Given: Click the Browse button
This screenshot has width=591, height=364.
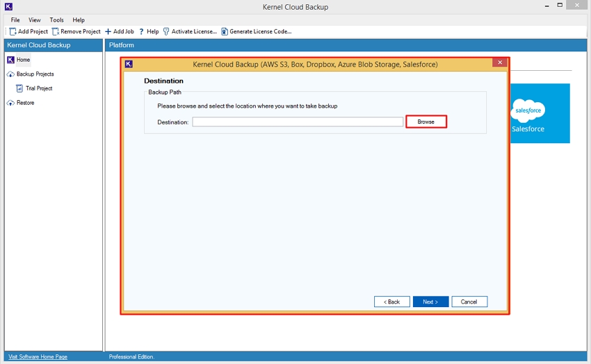Looking at the screenshot, I should point(426,122).
